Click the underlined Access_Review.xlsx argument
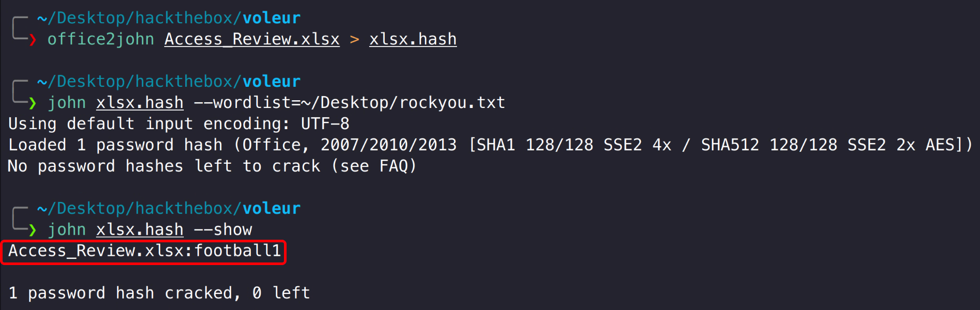 (252, 40)
